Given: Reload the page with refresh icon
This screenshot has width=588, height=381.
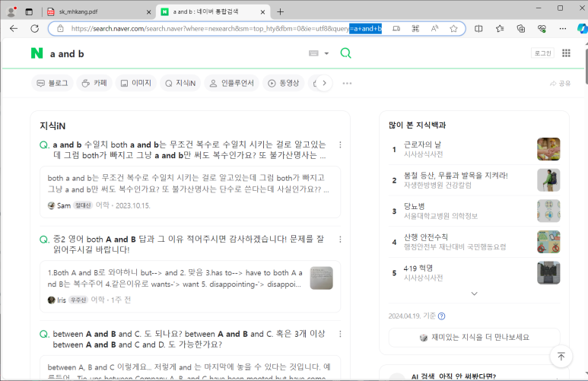Looking at the screenshot, I should [x=35, y=28].
